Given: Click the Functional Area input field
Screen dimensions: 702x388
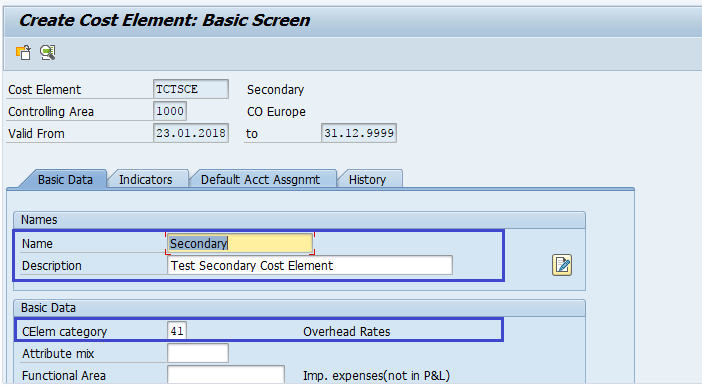Looking at the screenshot, I should click(x=226, y=375).
